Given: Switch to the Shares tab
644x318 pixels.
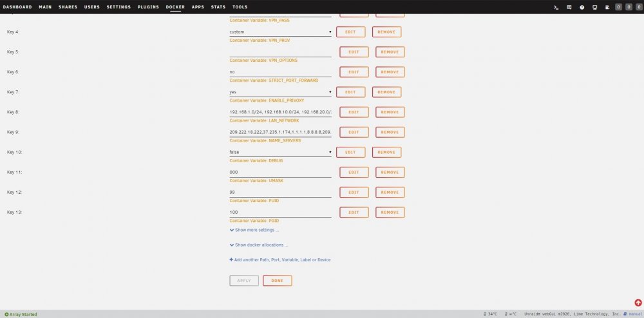Looking at the screenshot, I should [68, 7].
